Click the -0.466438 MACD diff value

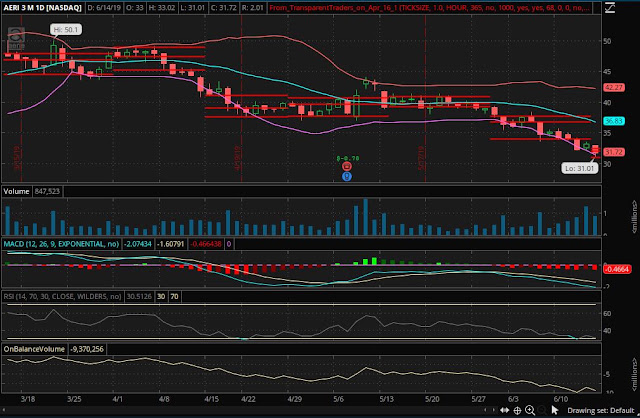pos(206,244)
